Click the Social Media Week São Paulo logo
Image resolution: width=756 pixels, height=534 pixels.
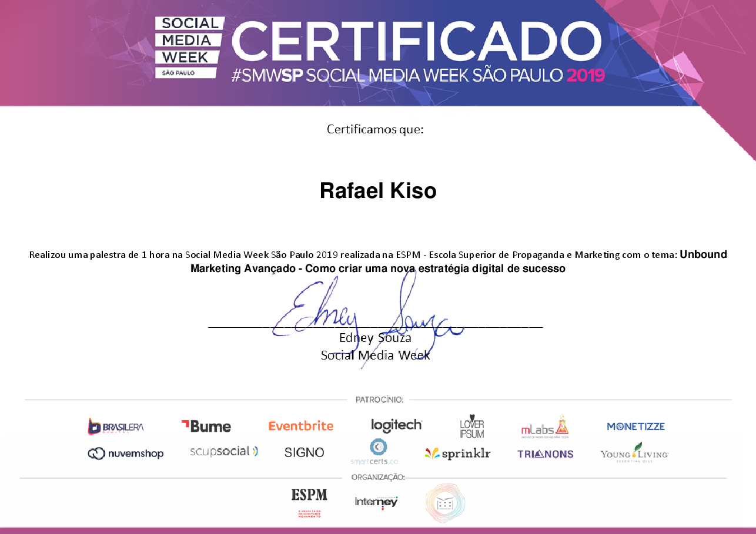[189, 48]
